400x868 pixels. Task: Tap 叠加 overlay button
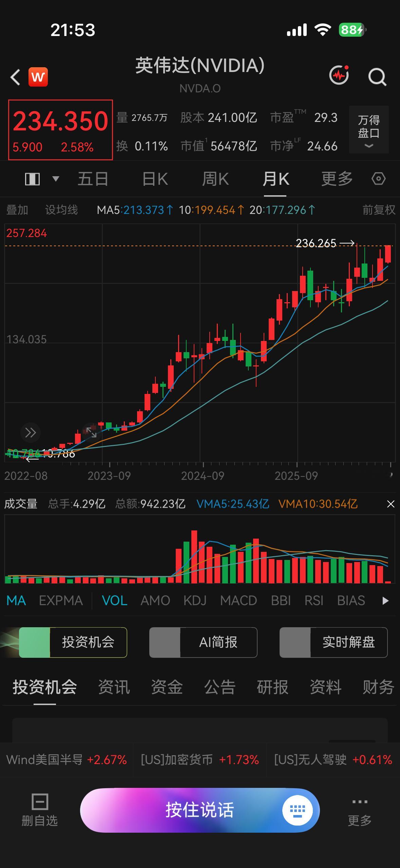[17, 210]
